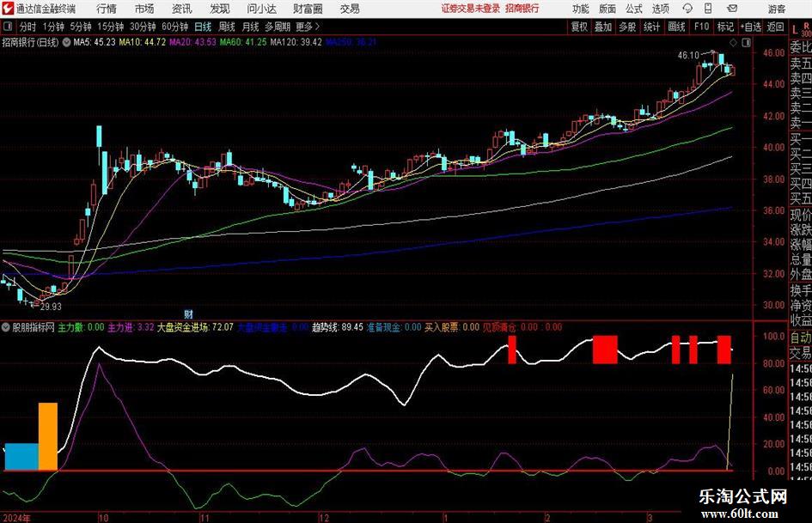The image size is (812, 523).
Task: Click the L R 300 indicator icon
Action: [x=801, y=30]
